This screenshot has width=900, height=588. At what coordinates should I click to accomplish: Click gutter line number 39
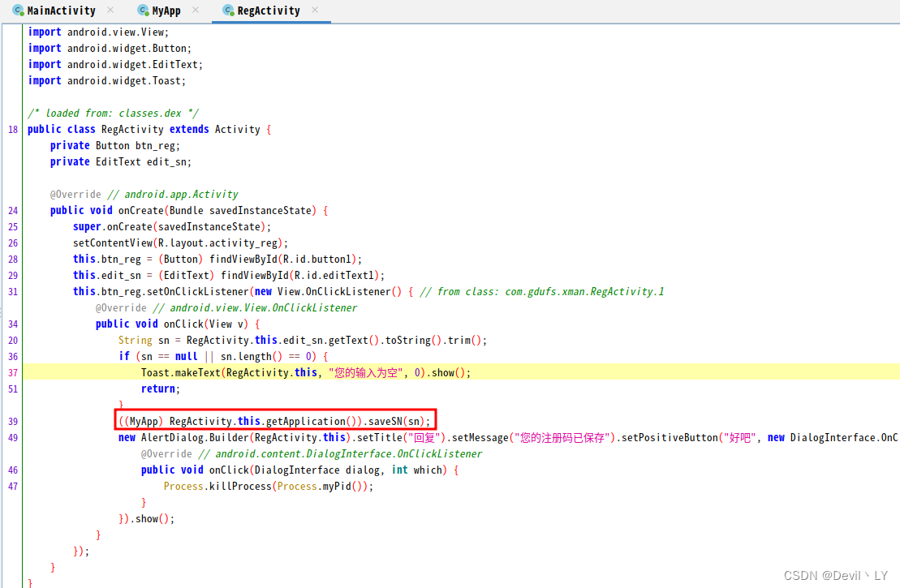pyautogui.click(x=13, y=422)
